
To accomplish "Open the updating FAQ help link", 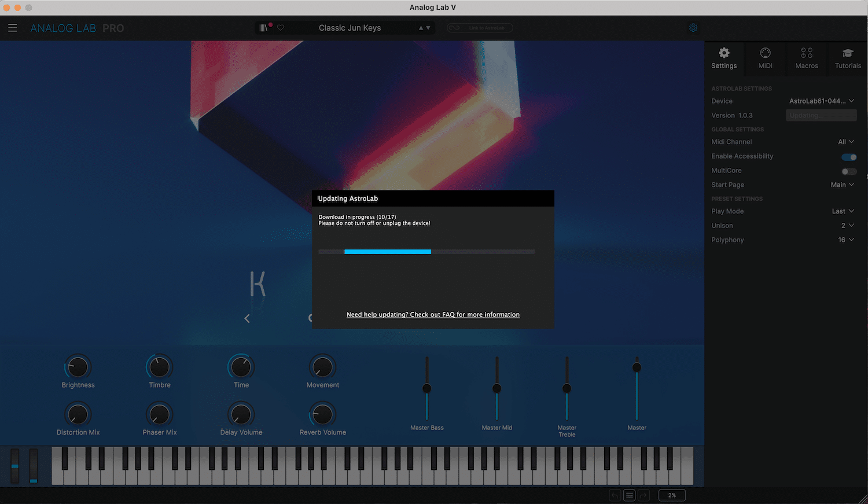I will click(x=433, y=315).
